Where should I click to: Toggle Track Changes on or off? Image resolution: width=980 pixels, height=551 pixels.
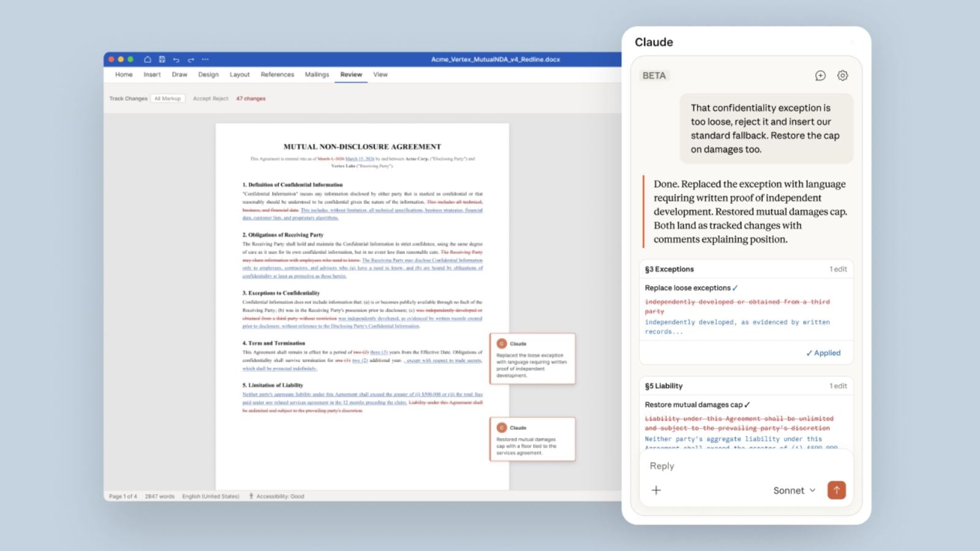[x=127, y=98]
